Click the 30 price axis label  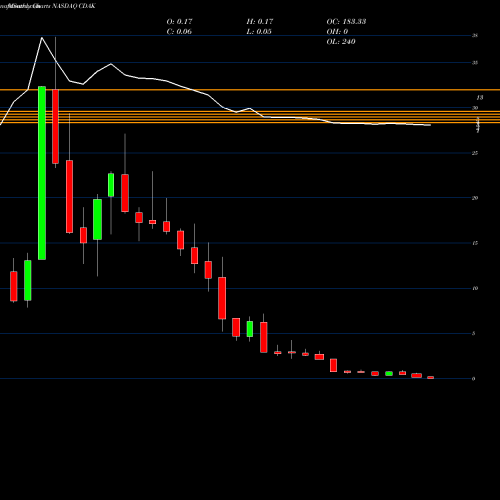pyautogui.click(x=475, y=108)
